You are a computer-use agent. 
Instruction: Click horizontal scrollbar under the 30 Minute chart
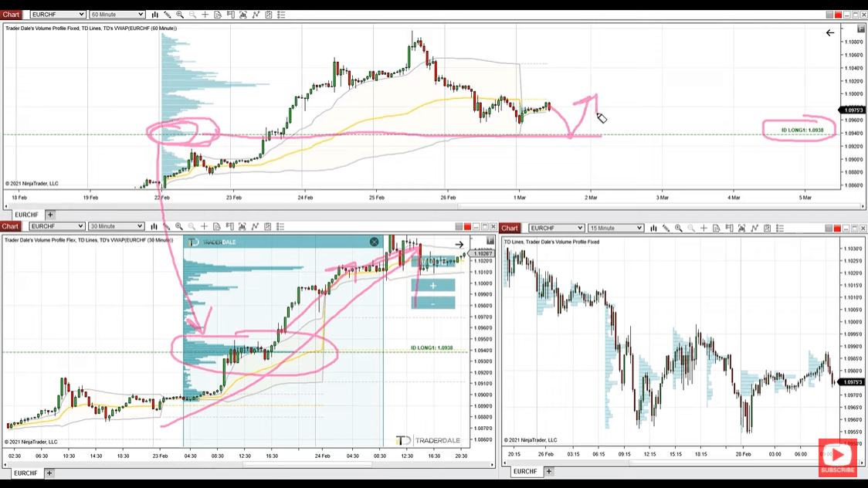coord(249,465)
